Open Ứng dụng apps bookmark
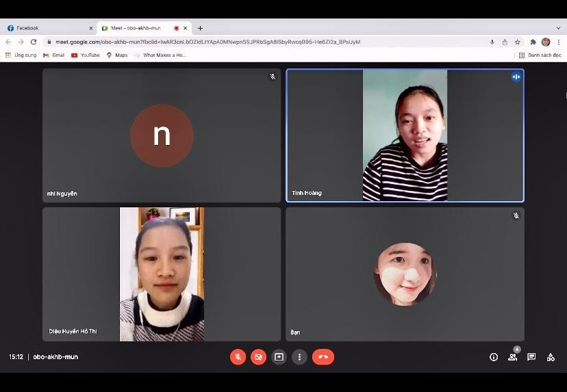The image size is (567, 392). pos(21,55)
